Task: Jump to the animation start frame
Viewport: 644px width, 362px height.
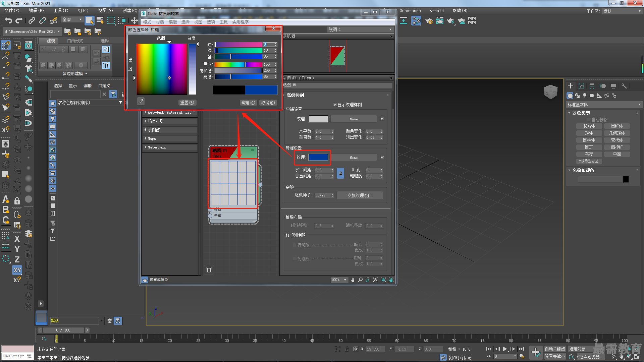Action: 489,349
